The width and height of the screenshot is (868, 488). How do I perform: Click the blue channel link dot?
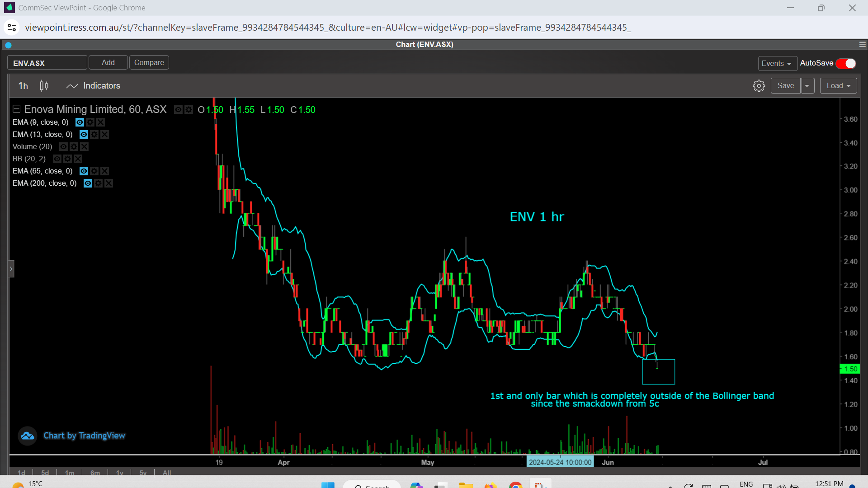(8, 45)
